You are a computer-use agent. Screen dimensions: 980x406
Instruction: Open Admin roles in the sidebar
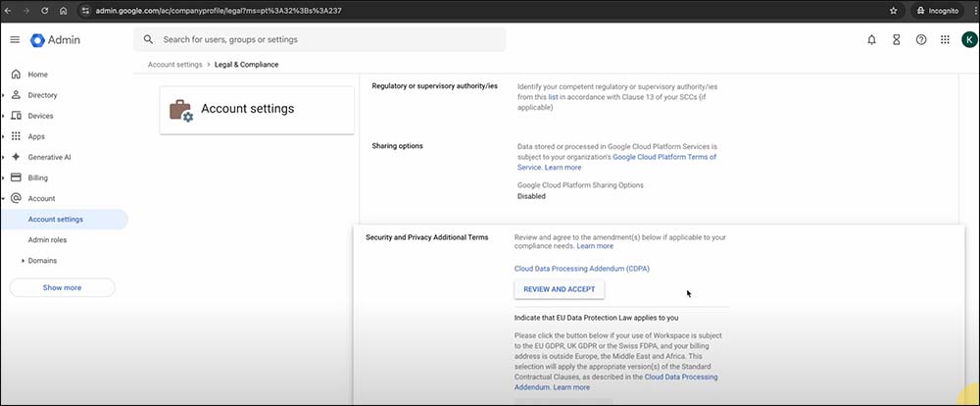click(47, 239)
